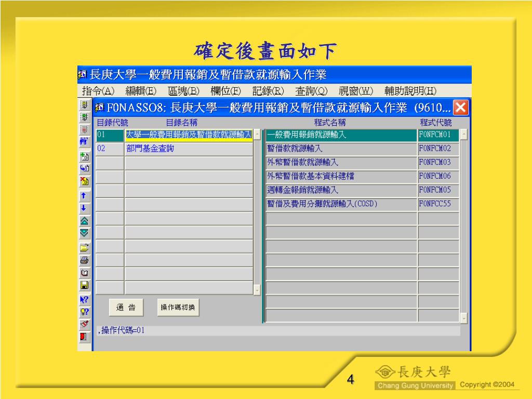The image size is (532, 399).
Task: Click the binoculars Find icon
Action: tap(84, 141)
